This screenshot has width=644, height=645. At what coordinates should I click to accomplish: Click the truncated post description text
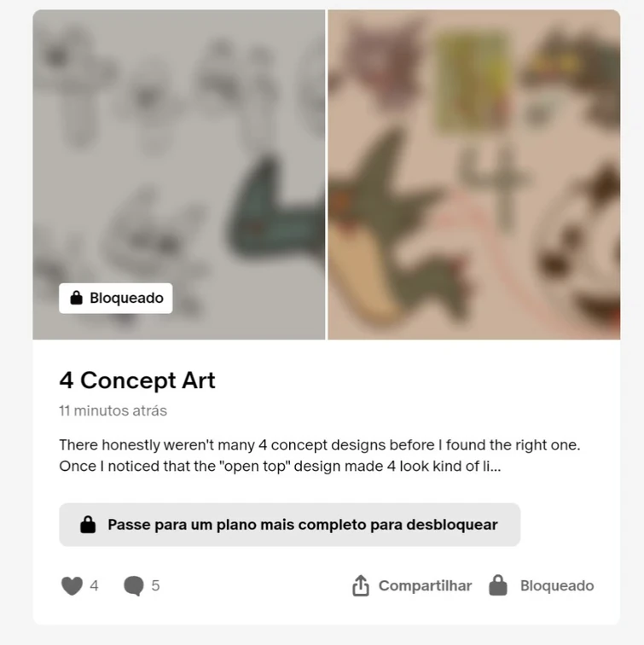320,456
